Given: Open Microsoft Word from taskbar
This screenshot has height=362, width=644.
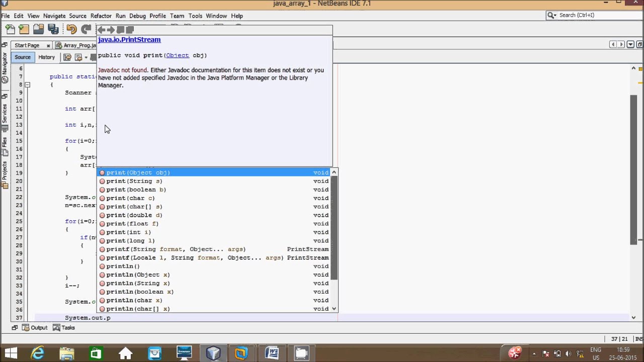Looking at the screenshot, I should (x=272, y=353).
